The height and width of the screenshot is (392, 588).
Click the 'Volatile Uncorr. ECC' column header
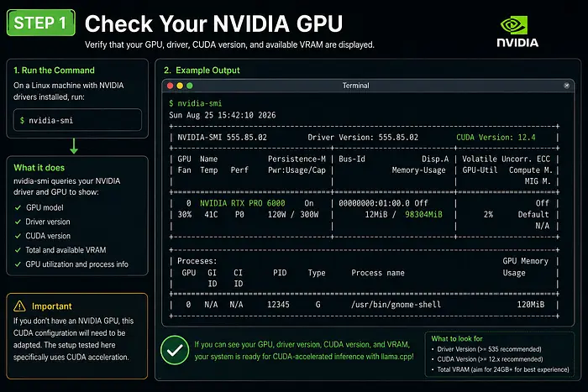[x=506, y=159]
